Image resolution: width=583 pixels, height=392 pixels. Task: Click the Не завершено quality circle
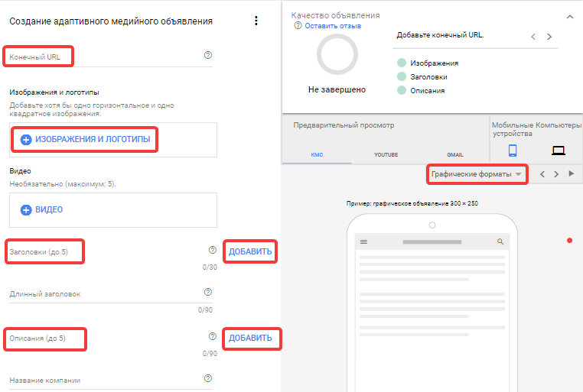point(337,54)
